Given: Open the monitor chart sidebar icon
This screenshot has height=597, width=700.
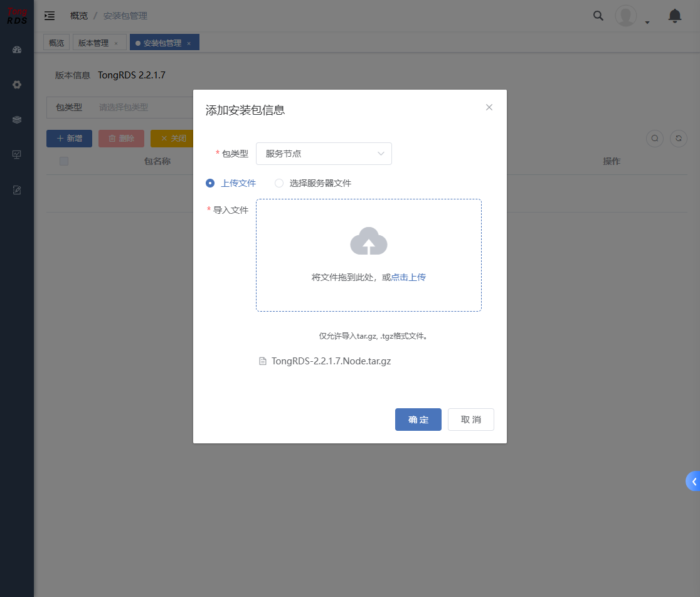Looking at the screenshot, I should [17, 155].
